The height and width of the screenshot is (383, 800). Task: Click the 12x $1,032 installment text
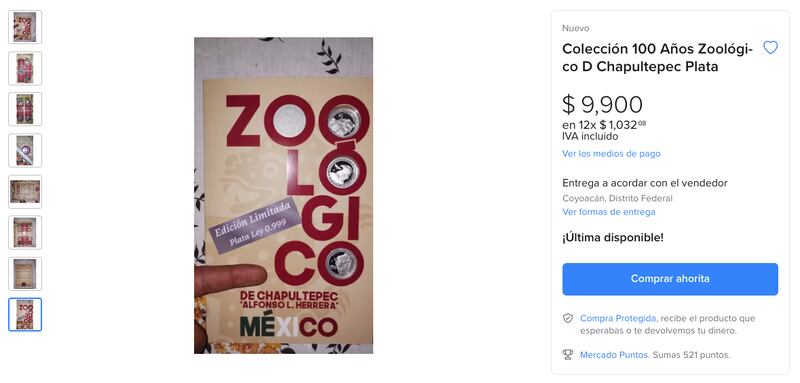(604, 125)
